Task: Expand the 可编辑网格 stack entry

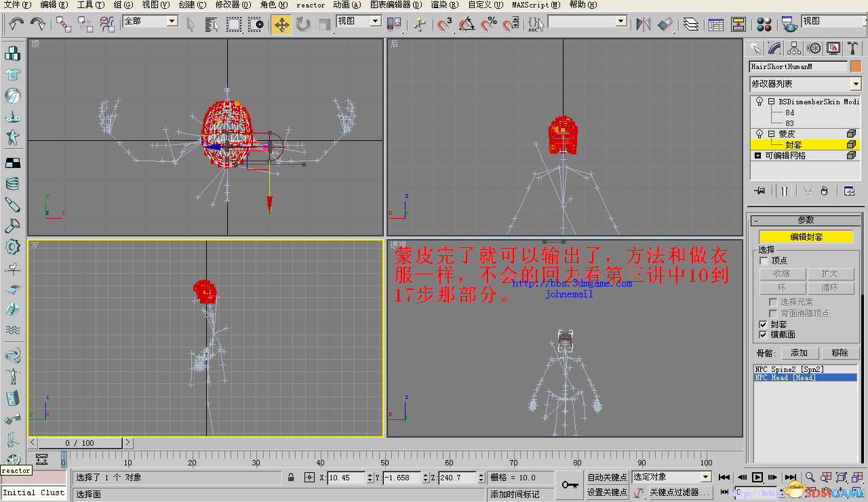Action: 757,156
